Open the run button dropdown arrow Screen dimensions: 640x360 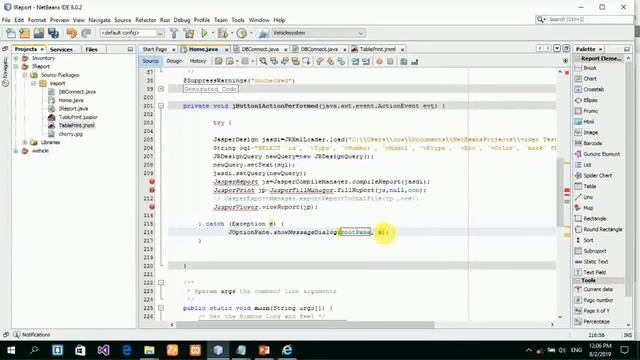212,33
